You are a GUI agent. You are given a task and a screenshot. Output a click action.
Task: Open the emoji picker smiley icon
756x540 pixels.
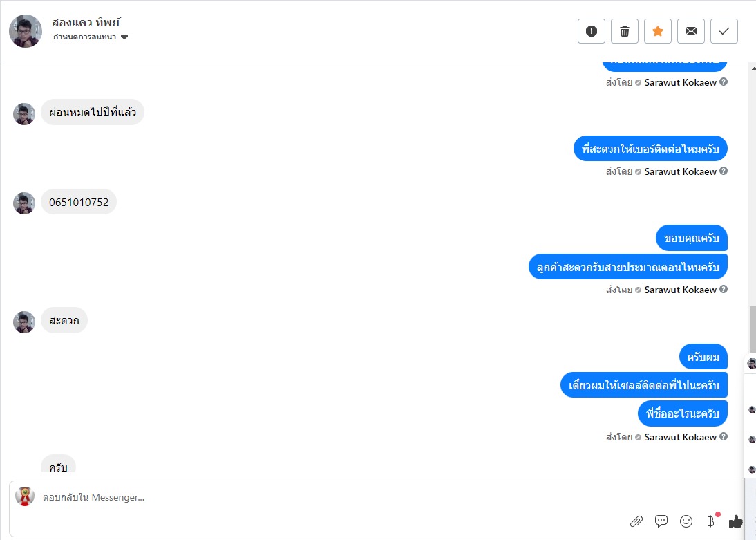point(686,521)
